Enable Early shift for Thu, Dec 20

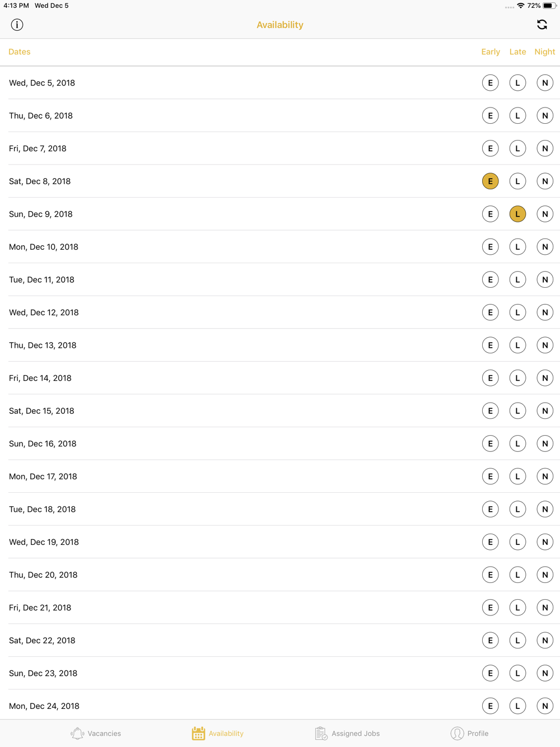pos(490,575)
